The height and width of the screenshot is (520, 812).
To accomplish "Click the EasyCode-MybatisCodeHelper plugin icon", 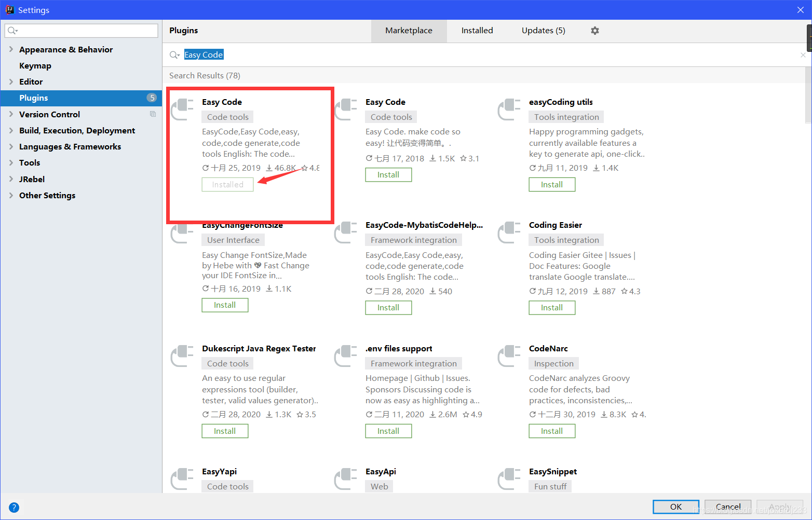I will click(x=346, y=232).
